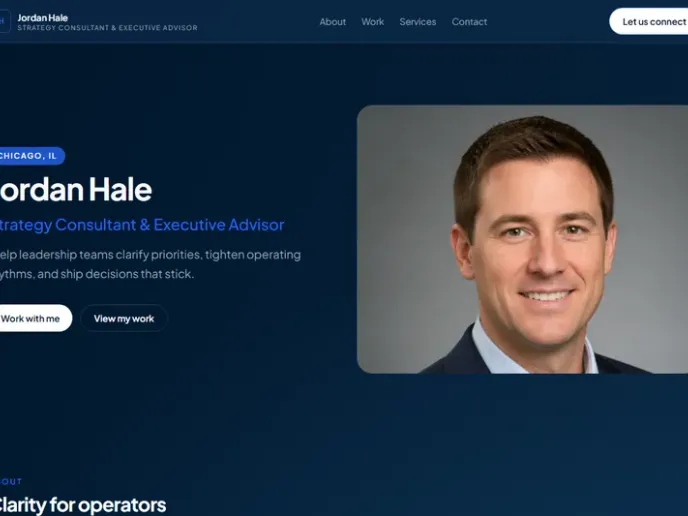Click the Jordan Hale site title in header
Viewport: 688px width, 516px height.
click(43, 18)
